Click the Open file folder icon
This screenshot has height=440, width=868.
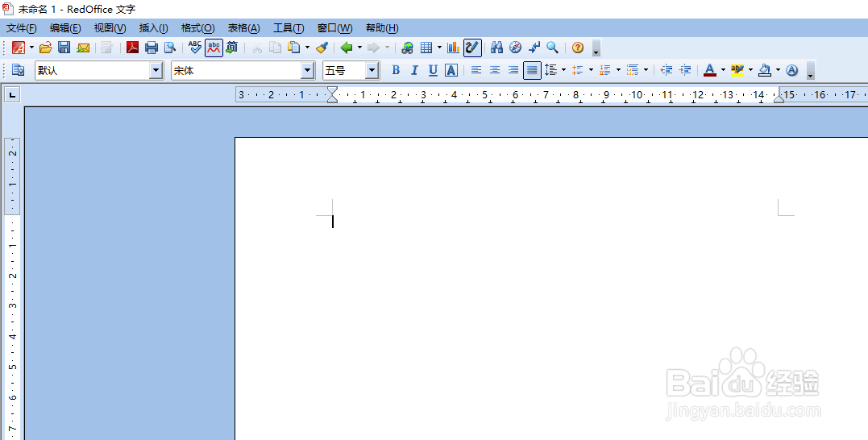pos(45,48)
